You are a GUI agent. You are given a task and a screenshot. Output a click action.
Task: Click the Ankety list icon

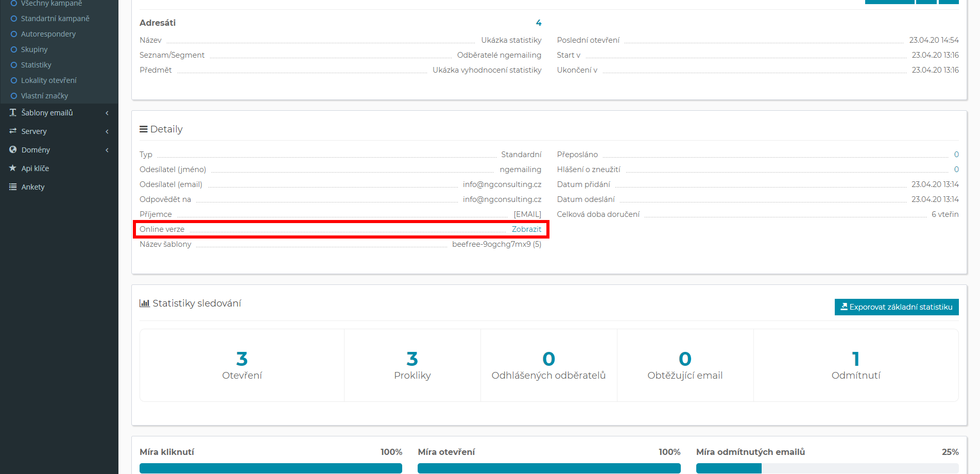[13, 187]
